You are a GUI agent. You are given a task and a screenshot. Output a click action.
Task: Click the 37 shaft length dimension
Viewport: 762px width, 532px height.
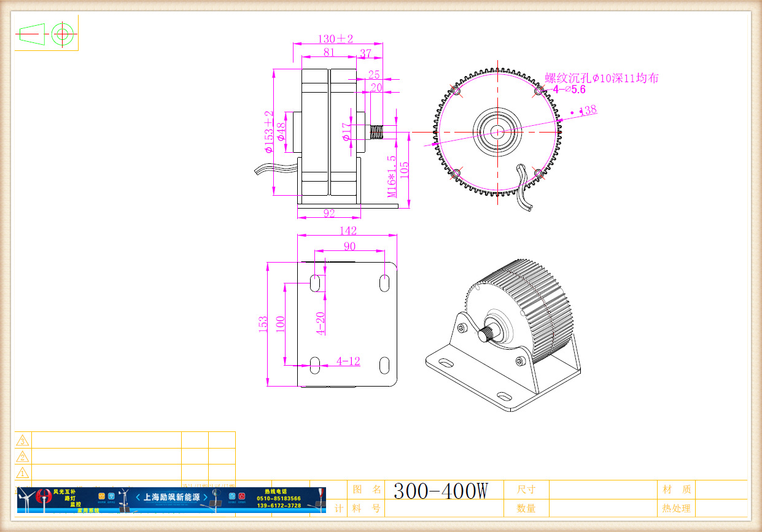point(365,53)
